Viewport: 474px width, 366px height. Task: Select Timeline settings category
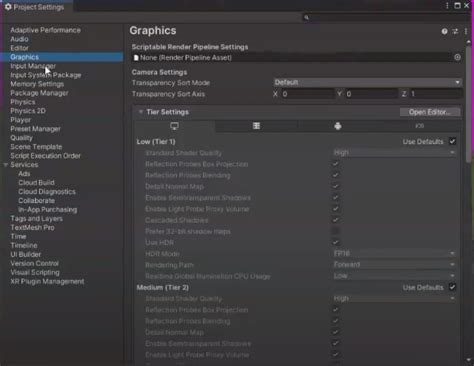point(24,246)
